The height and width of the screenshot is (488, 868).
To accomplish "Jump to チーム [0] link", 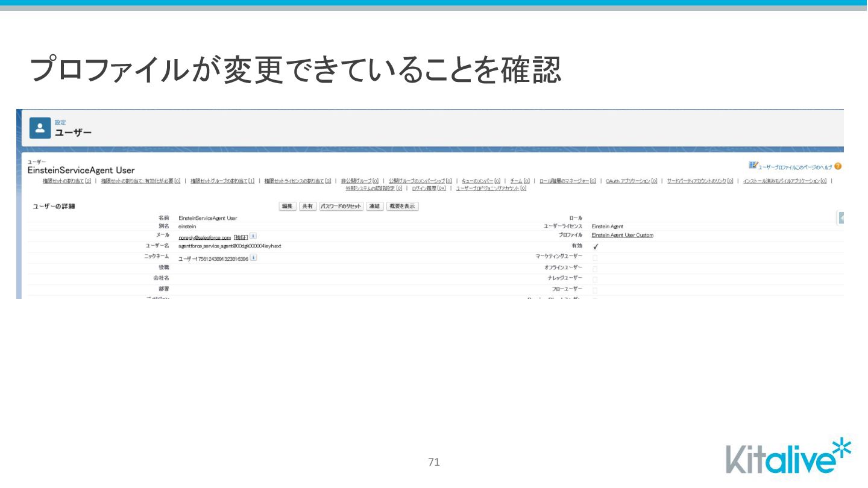I will 520,181.
